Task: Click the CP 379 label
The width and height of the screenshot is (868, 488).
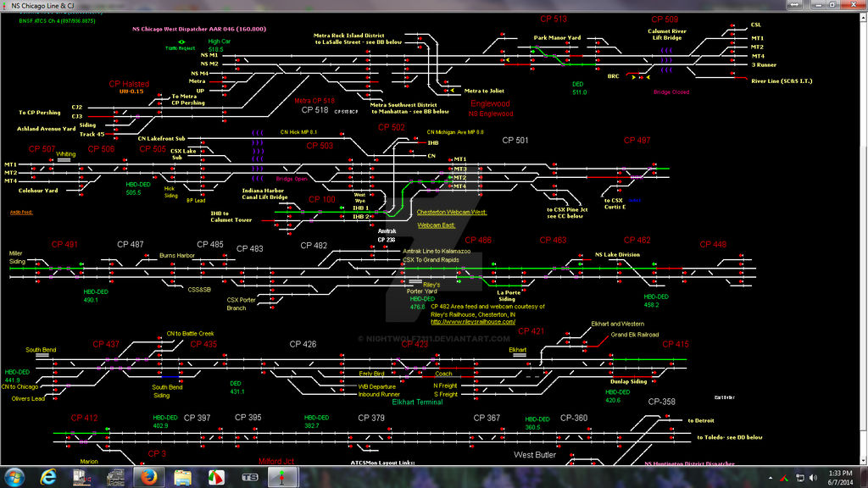Action: [371, 418]
